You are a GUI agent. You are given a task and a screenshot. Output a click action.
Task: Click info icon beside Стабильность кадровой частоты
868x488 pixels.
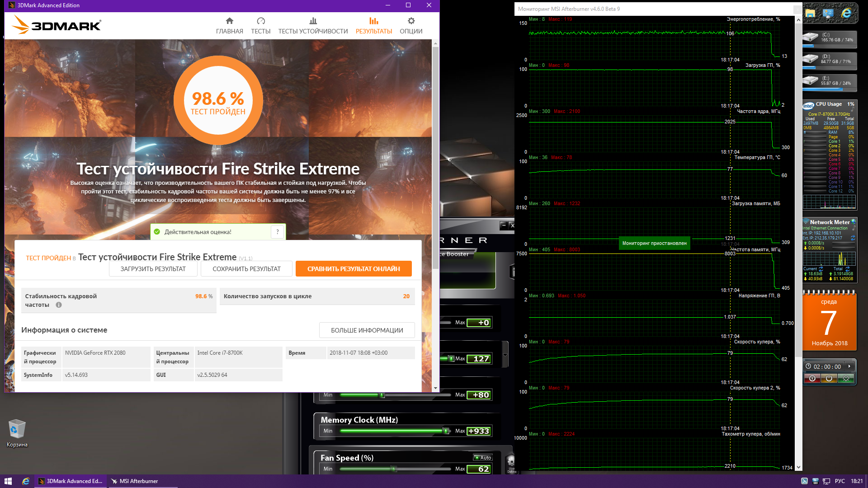59,305
